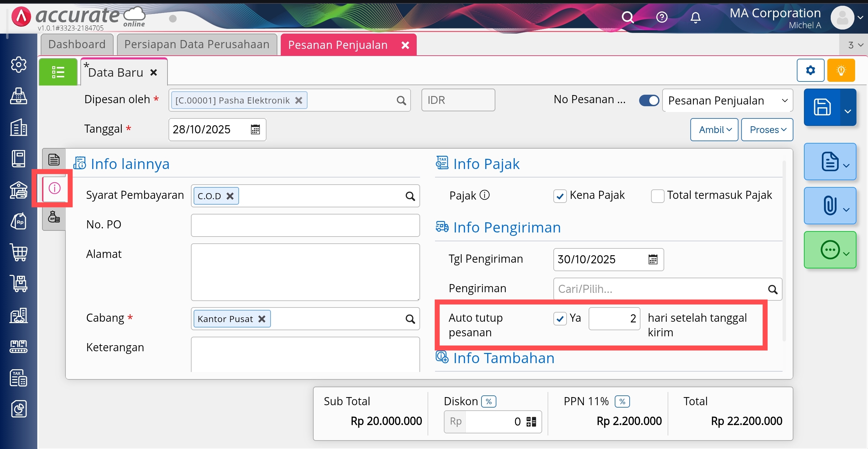Expand the Ambil dropdown

coord(714,130)
